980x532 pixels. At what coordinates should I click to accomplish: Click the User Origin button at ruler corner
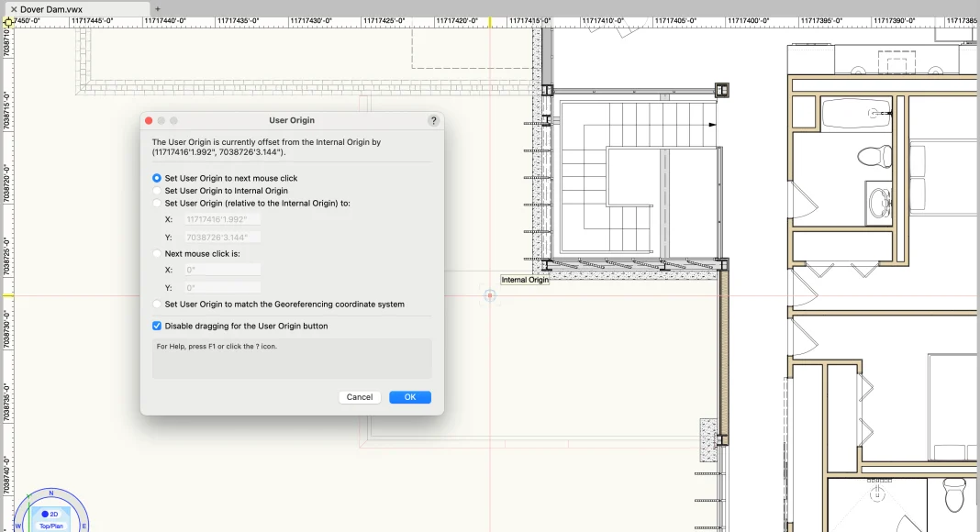[x=7, y=20]
